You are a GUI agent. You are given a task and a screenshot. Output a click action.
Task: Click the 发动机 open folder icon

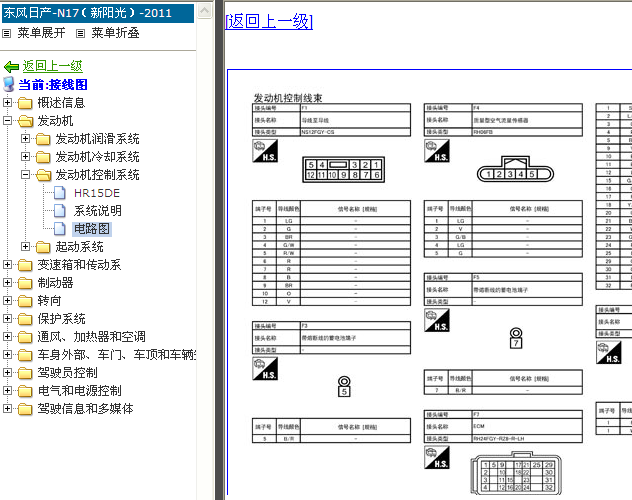pyautogui.click(x=25, y=121)
